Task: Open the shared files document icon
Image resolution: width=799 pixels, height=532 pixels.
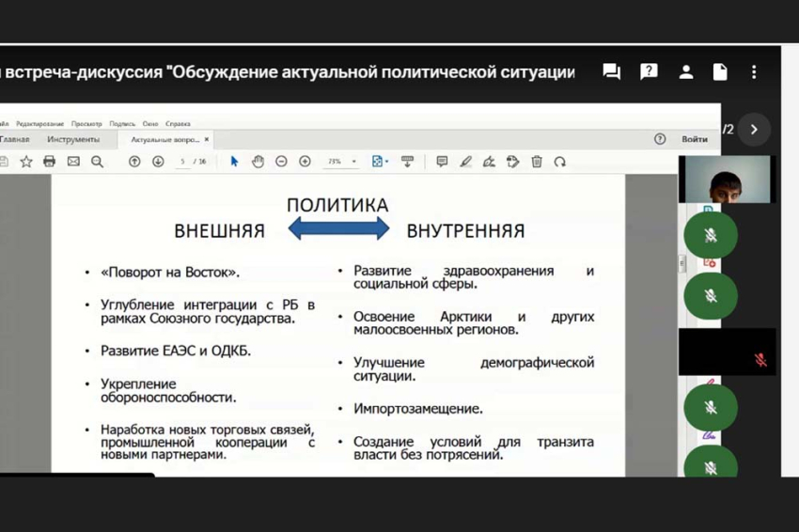Action: coord(720,72)
